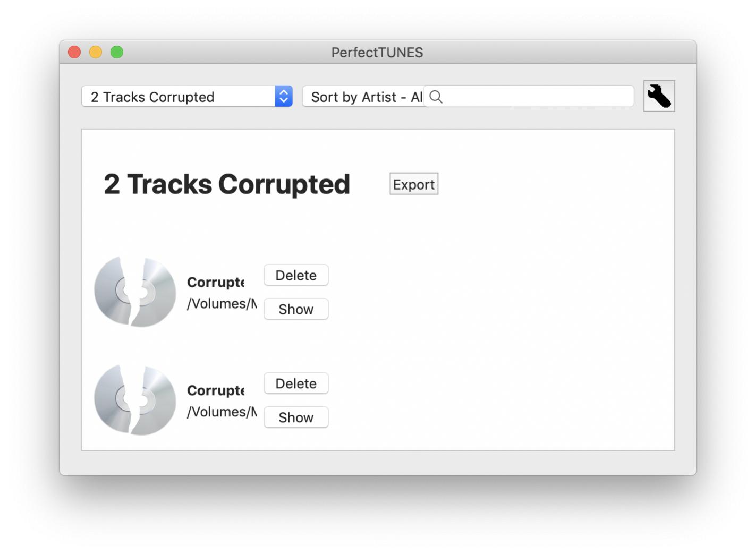Export the corrupted tracks list

click(414, 184)
